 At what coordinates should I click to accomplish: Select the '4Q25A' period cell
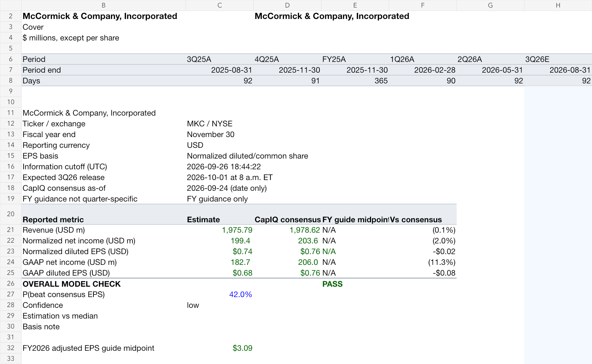(287, 59)
